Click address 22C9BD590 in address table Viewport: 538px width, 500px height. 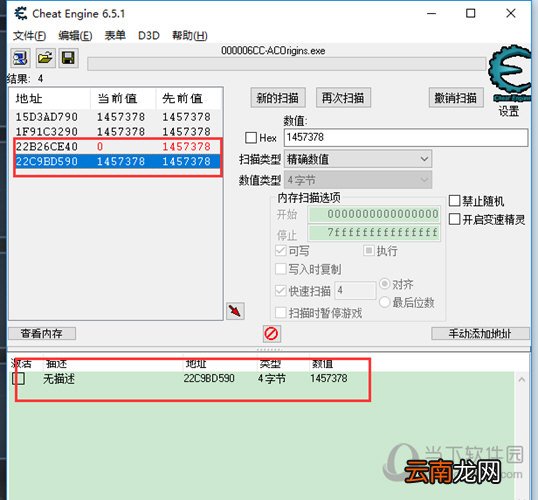click(x=209, y=378)
